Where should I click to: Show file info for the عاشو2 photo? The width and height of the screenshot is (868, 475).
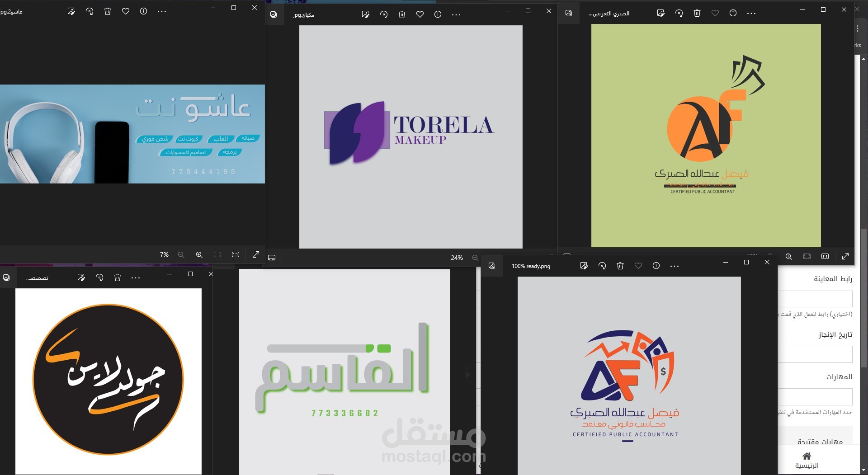pyautogui.click(x=143, y=11)
